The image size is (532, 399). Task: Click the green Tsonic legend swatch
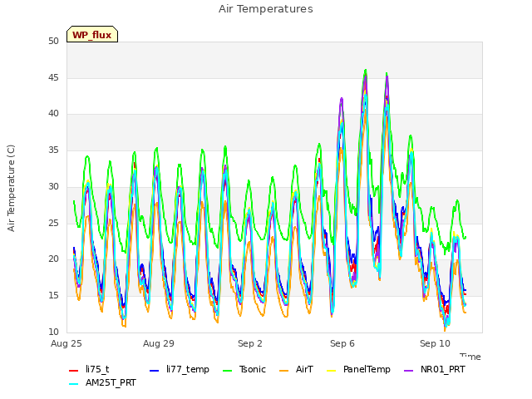227,371
